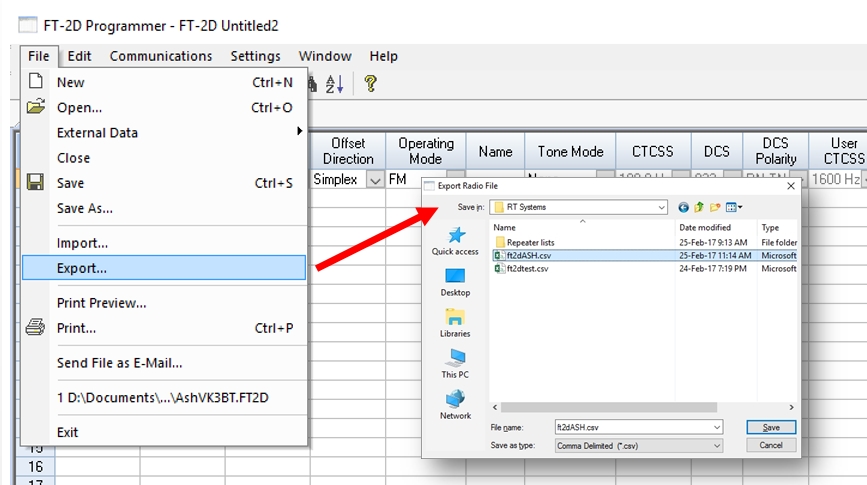Open the Settings menu
The width and height of the screenshot is (867, 485).
click(x=255, y=56)
